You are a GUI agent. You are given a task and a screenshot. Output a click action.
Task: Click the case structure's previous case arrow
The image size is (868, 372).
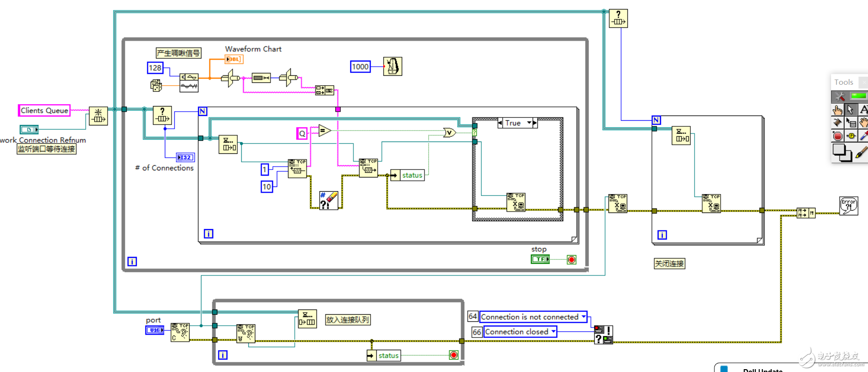500,123
